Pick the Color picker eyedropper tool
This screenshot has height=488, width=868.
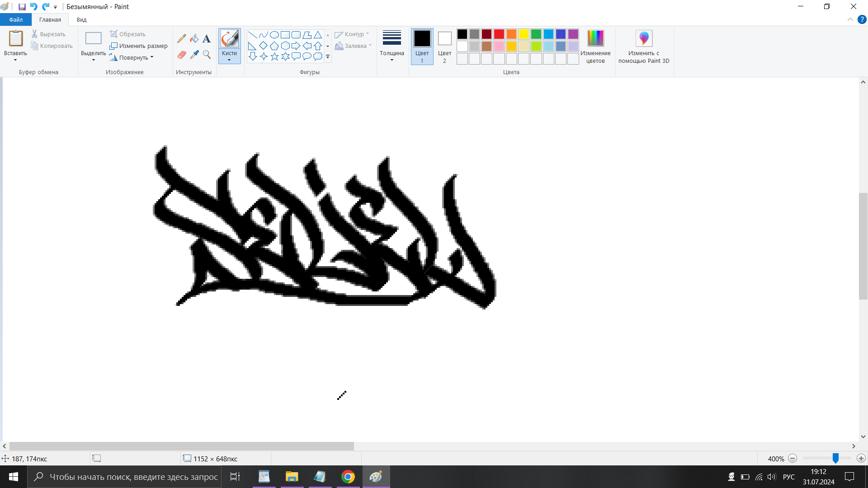(x=194, y=55)
